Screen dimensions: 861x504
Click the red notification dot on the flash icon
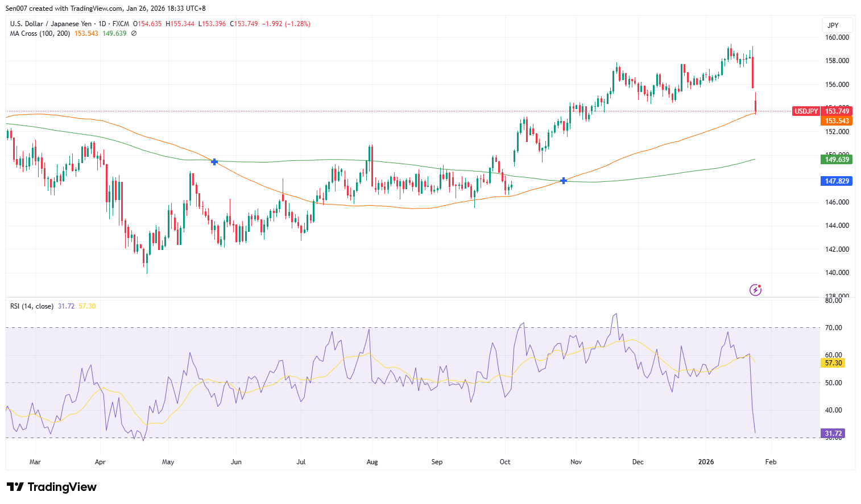click(x=760, y=286)
